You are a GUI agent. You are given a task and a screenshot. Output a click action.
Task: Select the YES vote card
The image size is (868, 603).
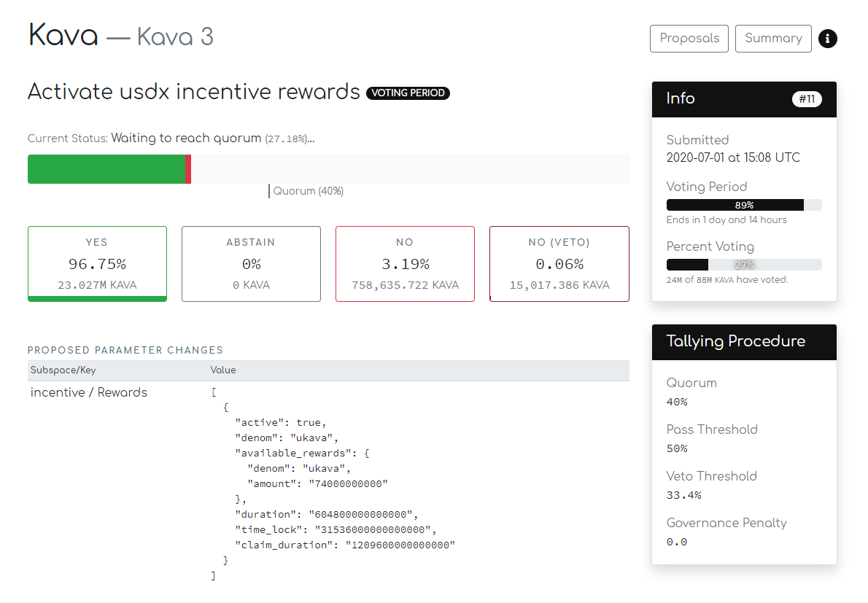[x=98, y=264]
